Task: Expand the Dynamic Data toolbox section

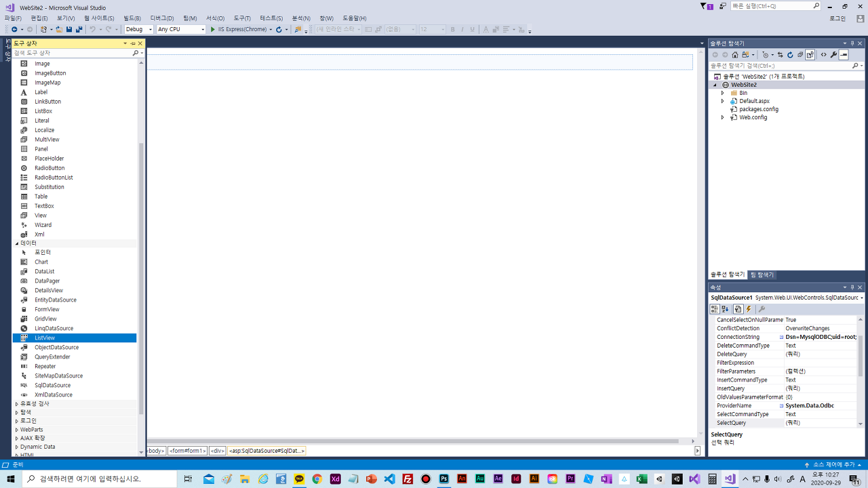Action: pyautogui.click(x=17, y=447)
